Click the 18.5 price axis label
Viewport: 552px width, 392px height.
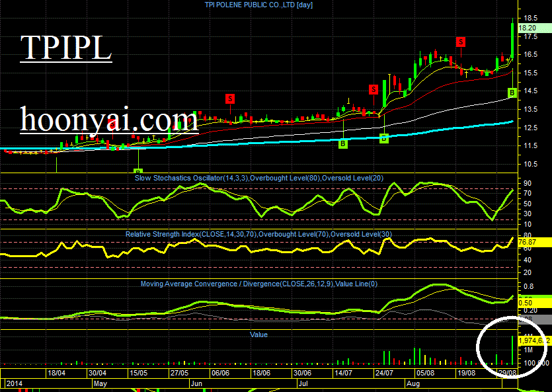(531, 19)
